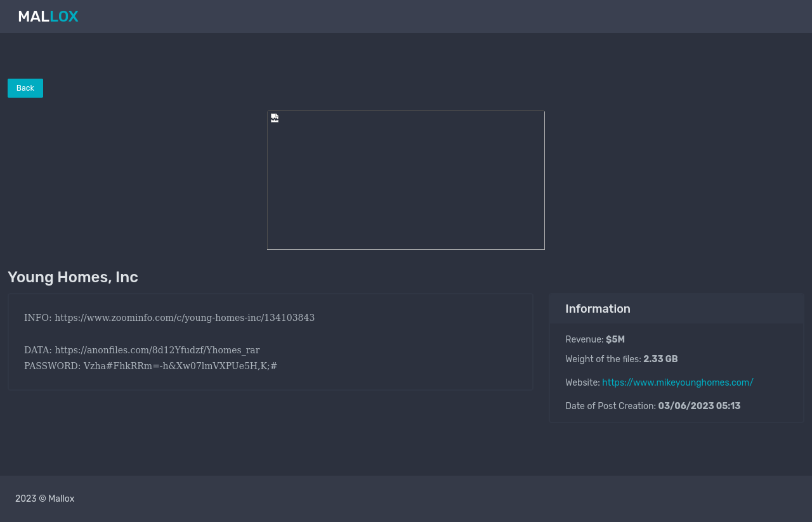Click the Date of Post Creation label
Viewport: 812px width, 522px height.
(x=610, y=406)
